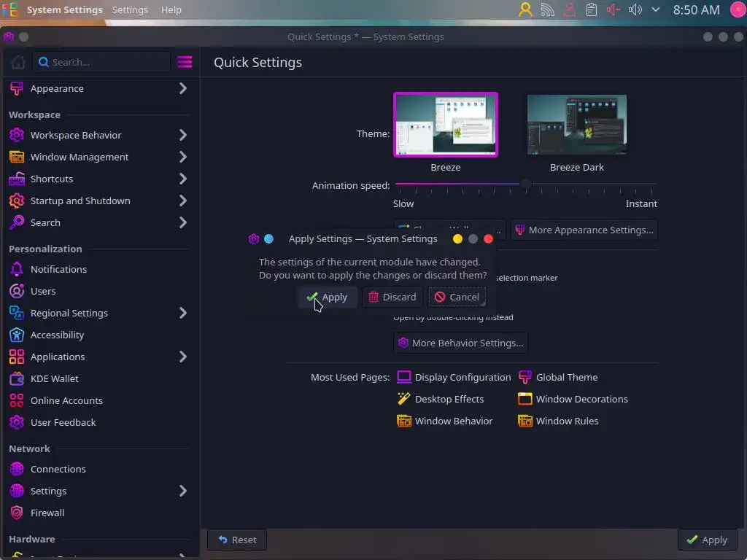
Task: Click the yellow minimize dot on dialog
Action: [457, 239]
